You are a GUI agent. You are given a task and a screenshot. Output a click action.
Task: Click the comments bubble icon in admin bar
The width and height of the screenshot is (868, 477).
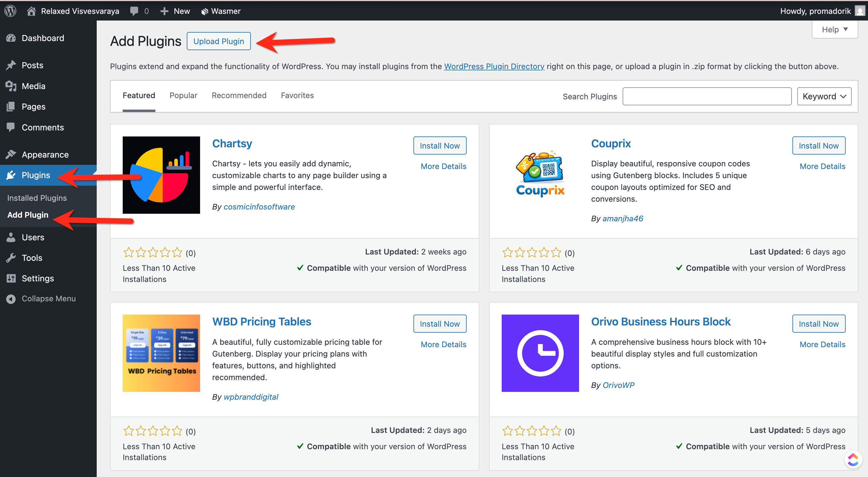[x=134, y=11]
